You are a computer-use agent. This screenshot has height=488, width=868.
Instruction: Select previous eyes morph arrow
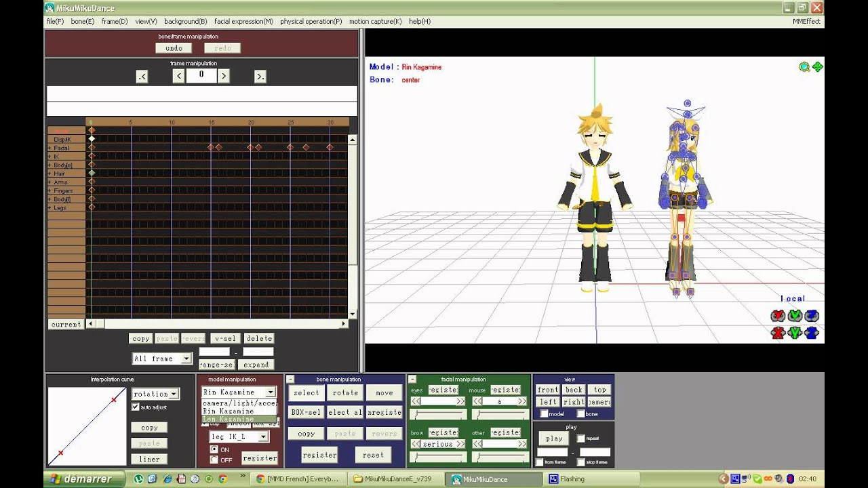coord(415,401)
